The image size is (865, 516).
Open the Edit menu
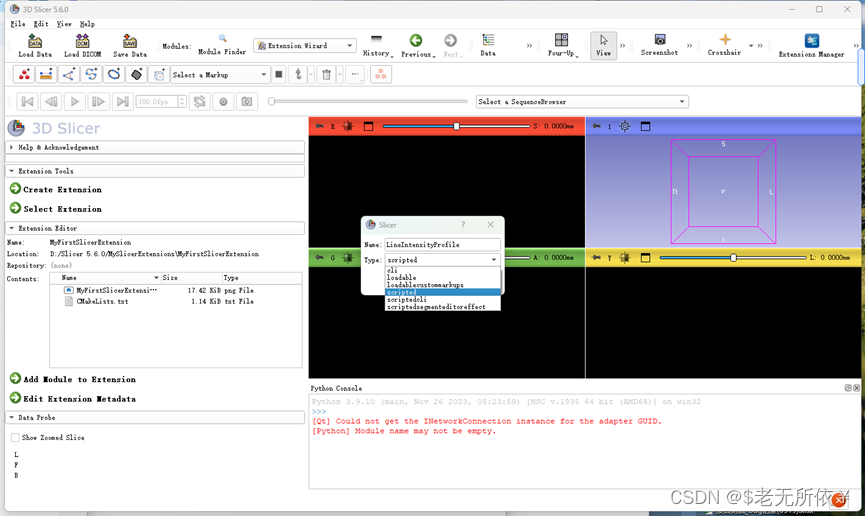[41, 24]
